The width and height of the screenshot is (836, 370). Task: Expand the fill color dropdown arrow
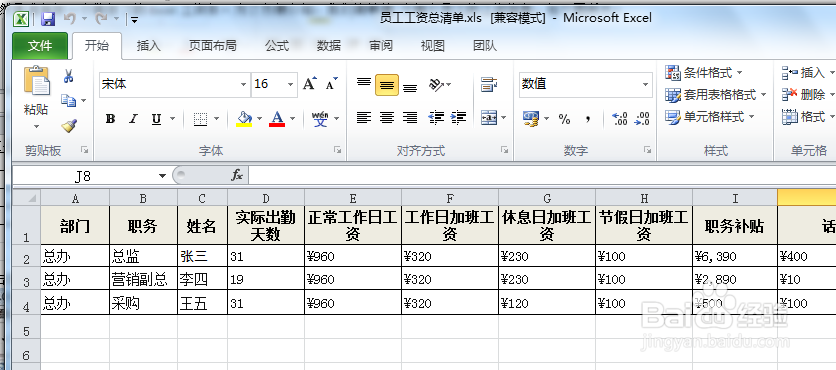259,118
